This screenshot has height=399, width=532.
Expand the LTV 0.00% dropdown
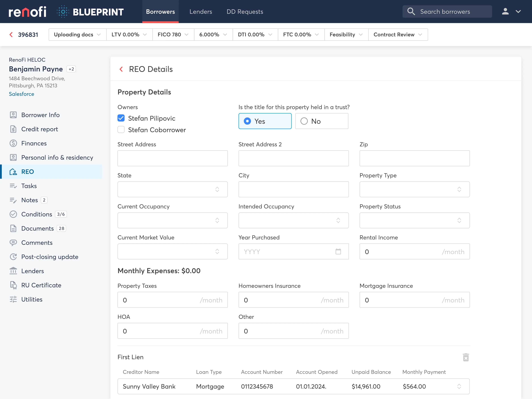tap(129, 35)
